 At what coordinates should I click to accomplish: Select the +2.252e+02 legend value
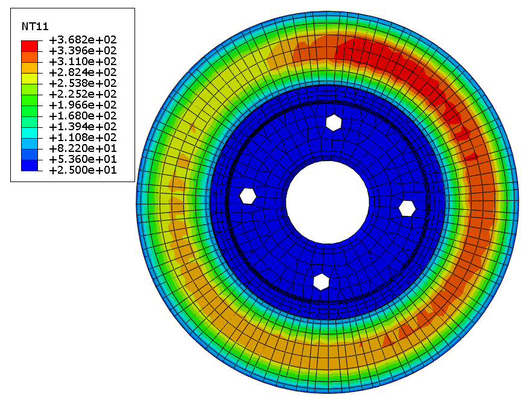[x=83, y=94]
